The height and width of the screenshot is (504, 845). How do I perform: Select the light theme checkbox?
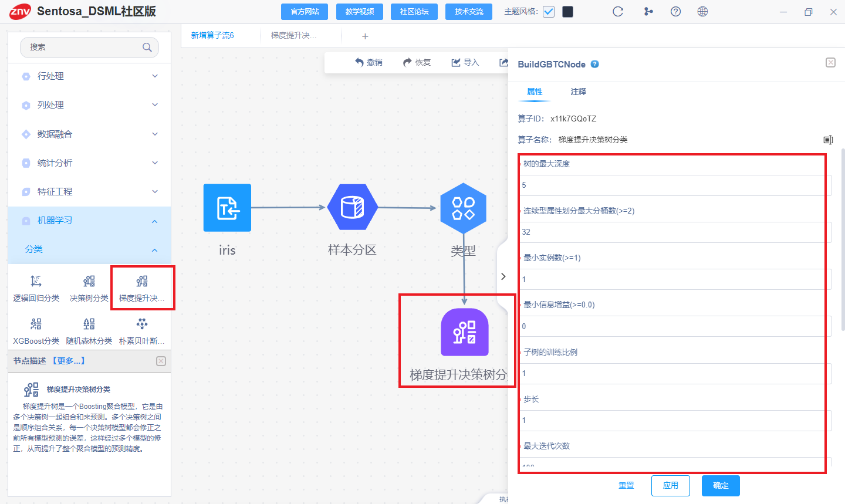[549, 12]
